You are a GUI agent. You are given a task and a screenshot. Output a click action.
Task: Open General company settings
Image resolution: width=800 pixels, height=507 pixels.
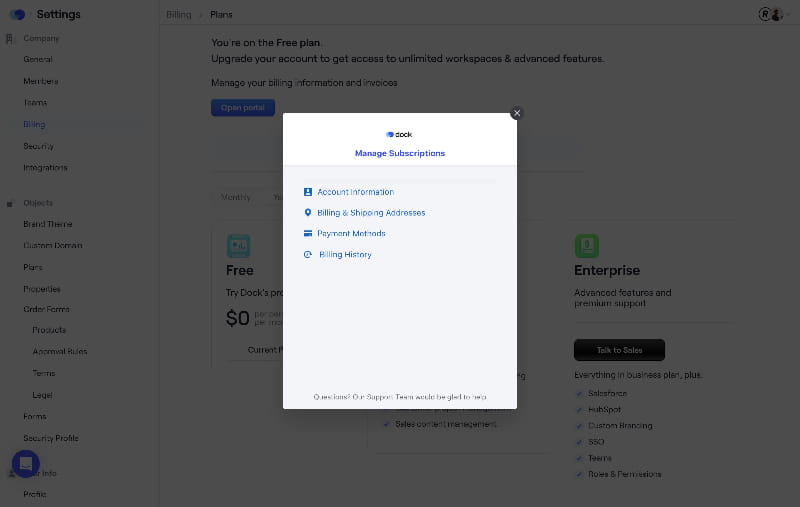(x=38, y=59)
